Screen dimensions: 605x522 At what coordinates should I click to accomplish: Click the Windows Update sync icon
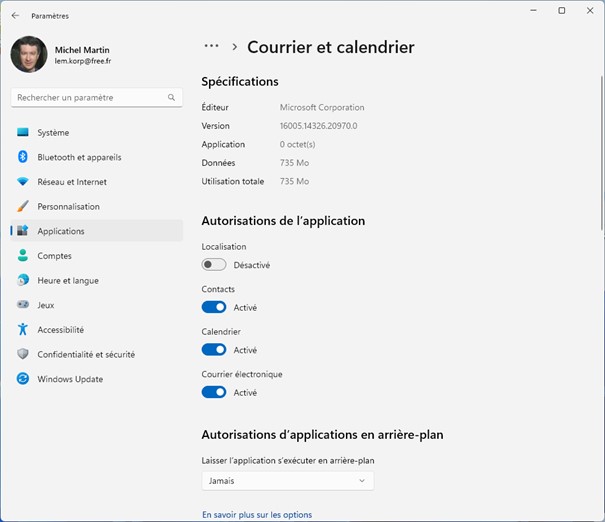click(x=23, y=378)
